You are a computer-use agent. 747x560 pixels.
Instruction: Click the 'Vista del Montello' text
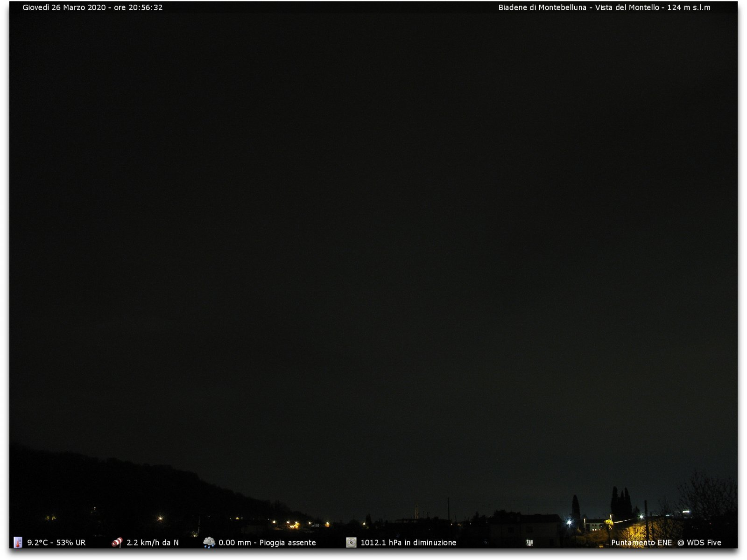coord(627,7)
